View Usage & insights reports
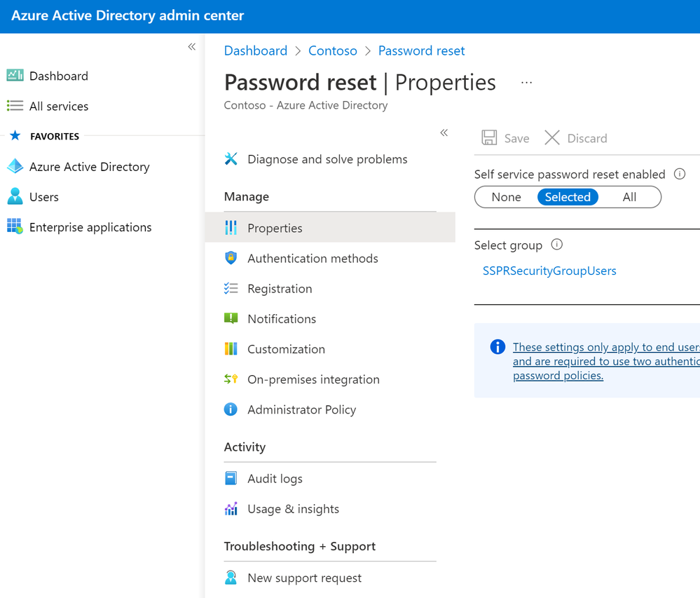Screen dimensions: 700x598 (294, 509)
